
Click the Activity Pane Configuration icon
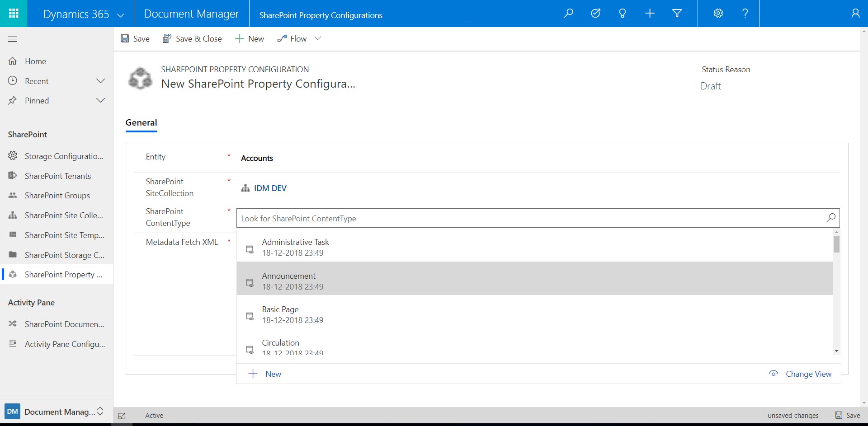(x=13, y=344)
